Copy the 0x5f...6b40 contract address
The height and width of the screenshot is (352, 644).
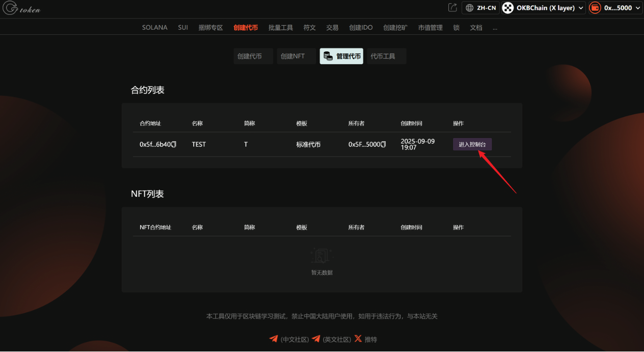pyautogui.click(x=174, y=144)
